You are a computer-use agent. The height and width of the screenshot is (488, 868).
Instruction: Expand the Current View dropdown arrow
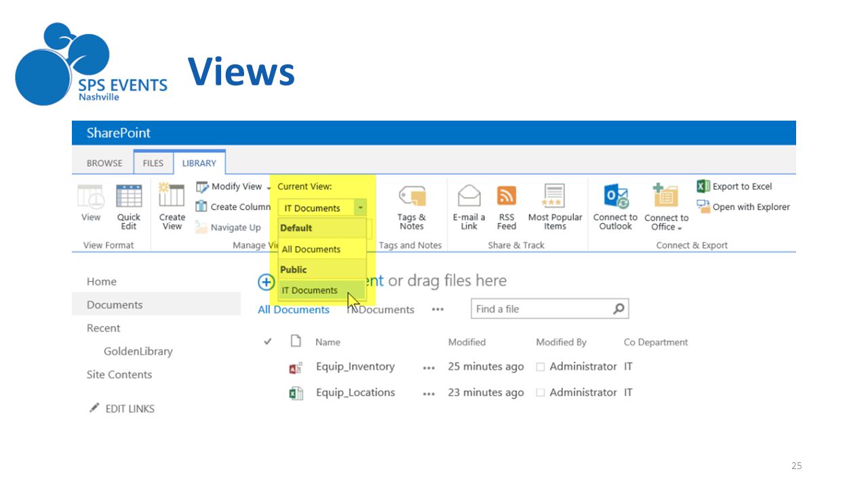(x=361, y=208)
